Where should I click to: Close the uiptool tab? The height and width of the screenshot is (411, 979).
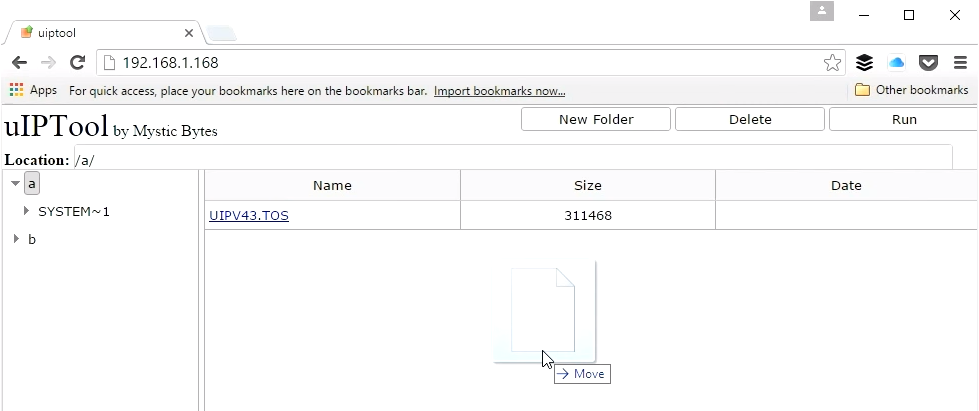click(x=189, y=33)
